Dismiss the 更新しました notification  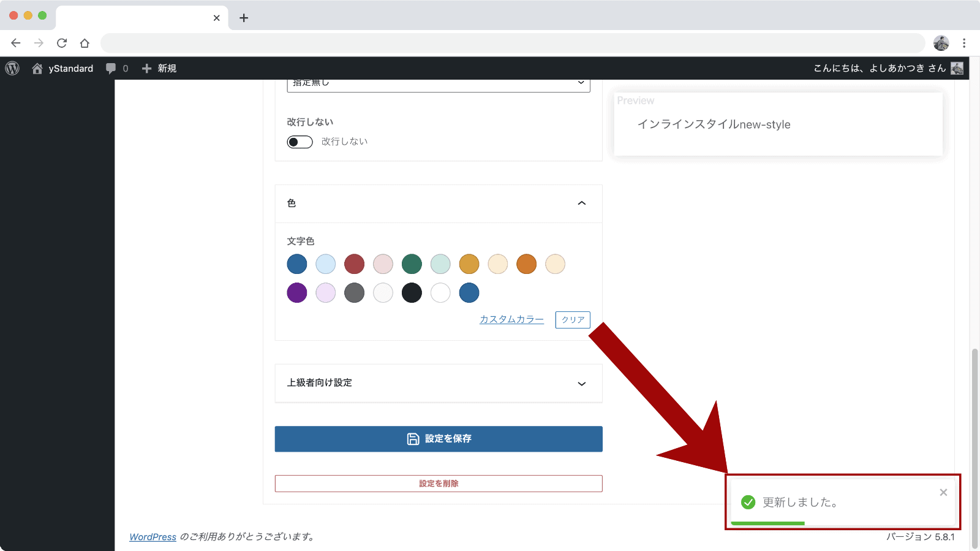tap(943, 492)
